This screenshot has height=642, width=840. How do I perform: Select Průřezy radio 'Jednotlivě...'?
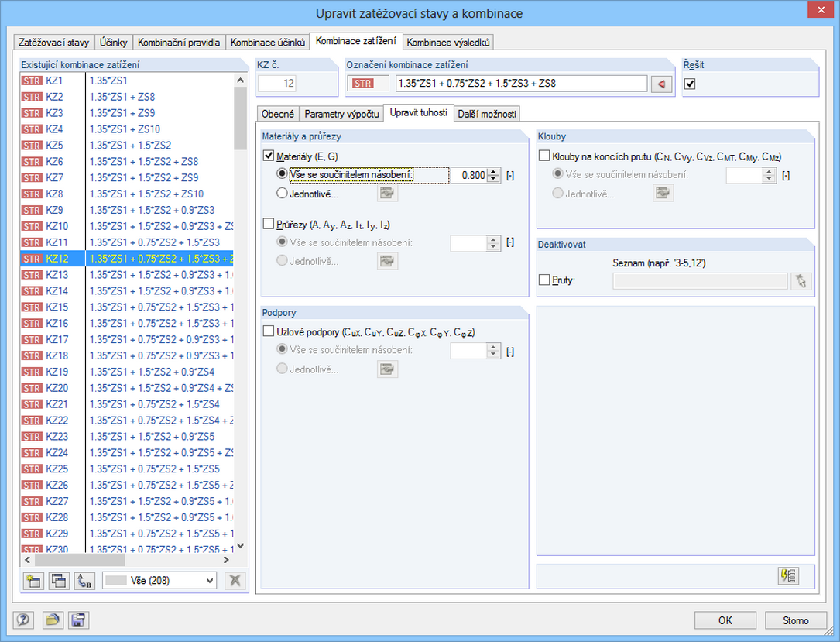click(x=282, y=260)
